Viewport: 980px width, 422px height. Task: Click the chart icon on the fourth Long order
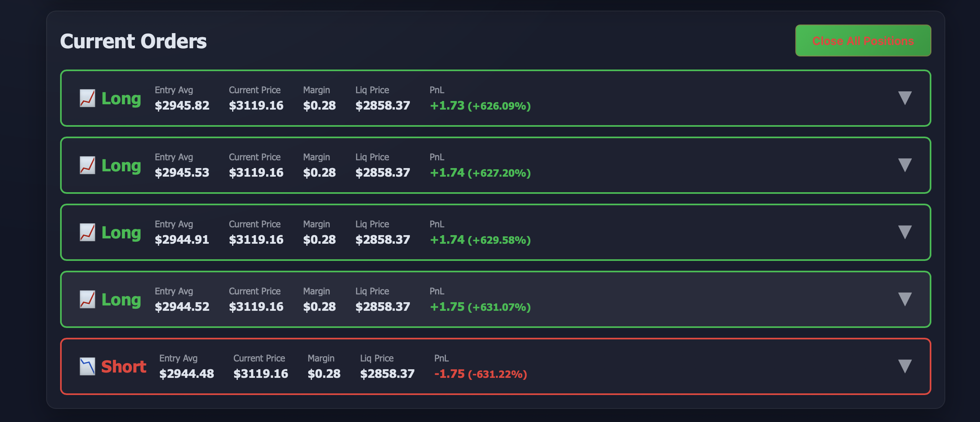87,299
